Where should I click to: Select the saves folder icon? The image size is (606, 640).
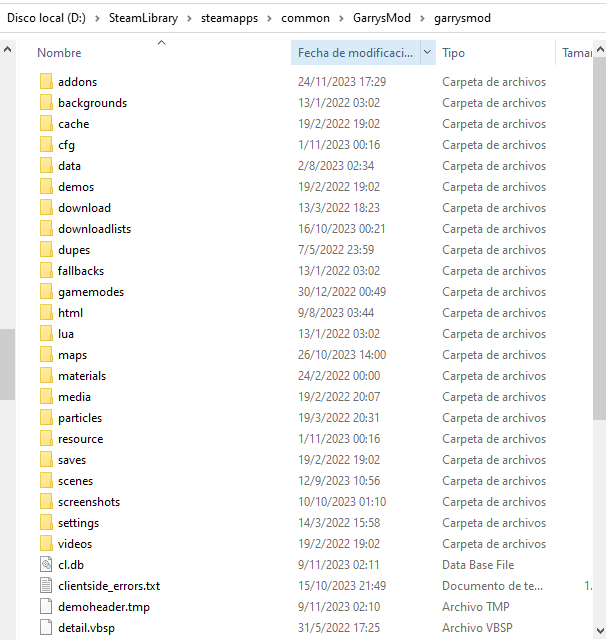pyautogui.click(x=46, y=460)
